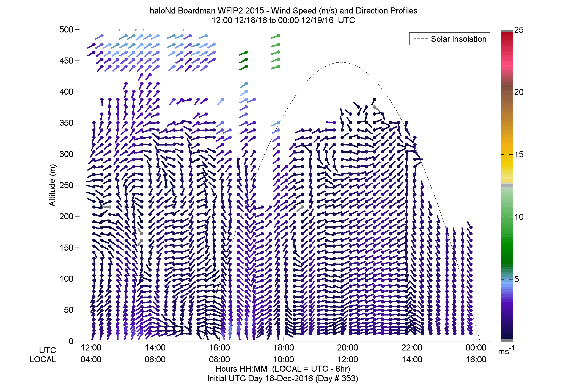
Task: Click the 350 altitude tick label
Action: 66,123
